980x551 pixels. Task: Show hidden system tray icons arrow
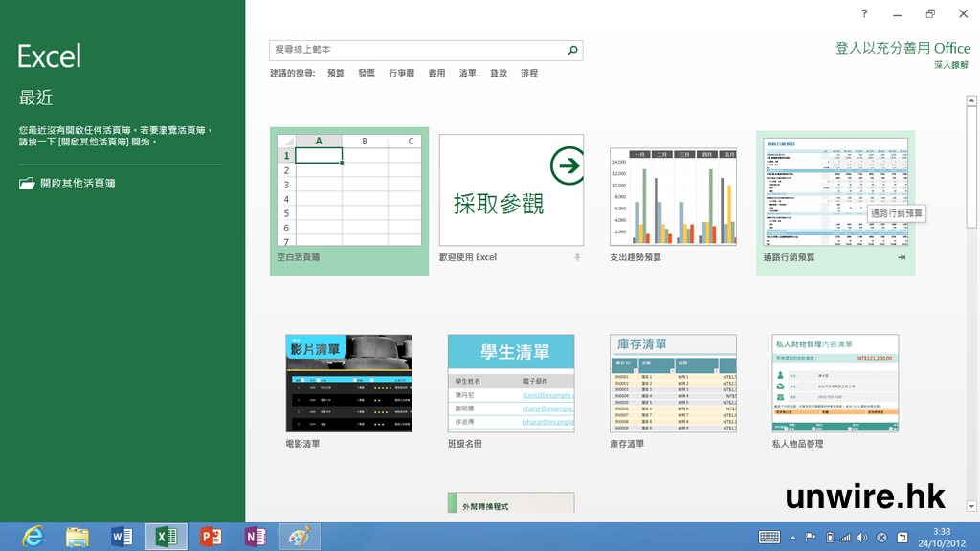(792, 537)
